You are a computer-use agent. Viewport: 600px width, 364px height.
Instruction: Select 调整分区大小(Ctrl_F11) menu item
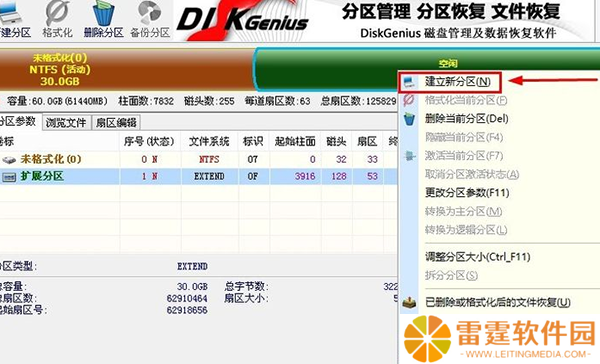click(x=478, y=256)
